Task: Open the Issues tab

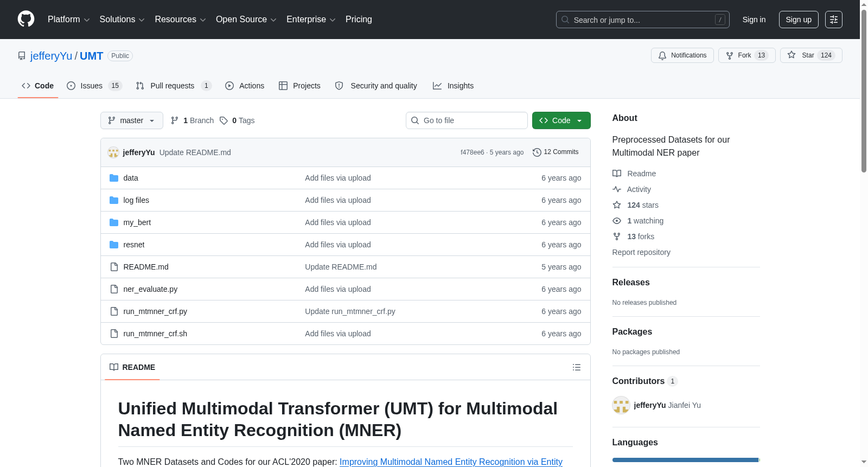Action: point(94,86)
